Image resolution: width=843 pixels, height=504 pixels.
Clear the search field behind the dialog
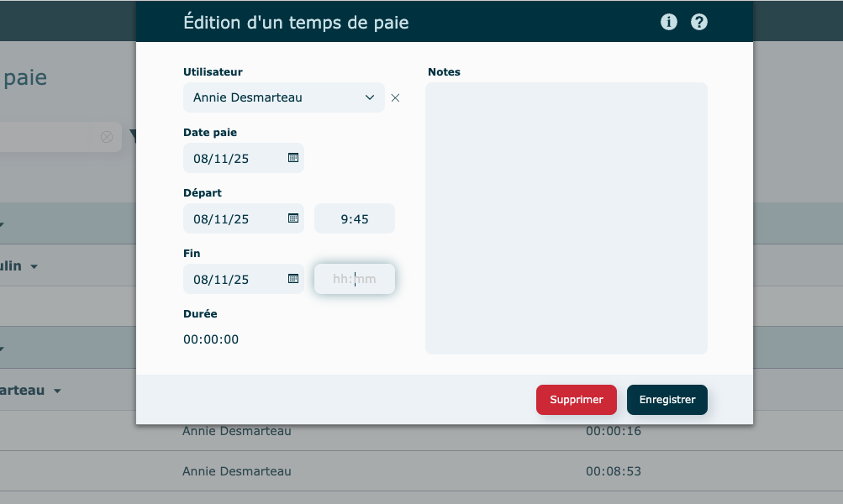[x=107, y=137]
